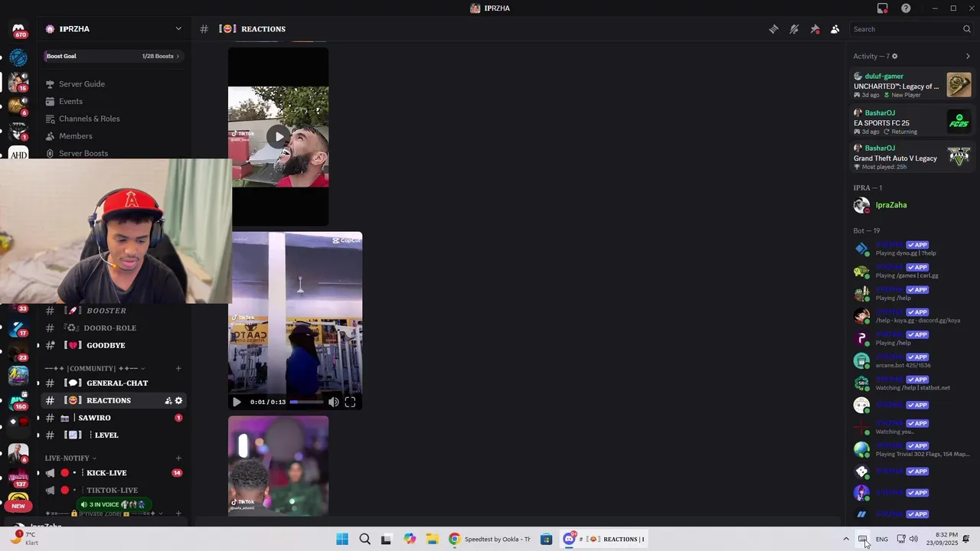This screenshot has height=551, width=980.
Task: Mute the gym video volume icon
Action: (334, 402)
